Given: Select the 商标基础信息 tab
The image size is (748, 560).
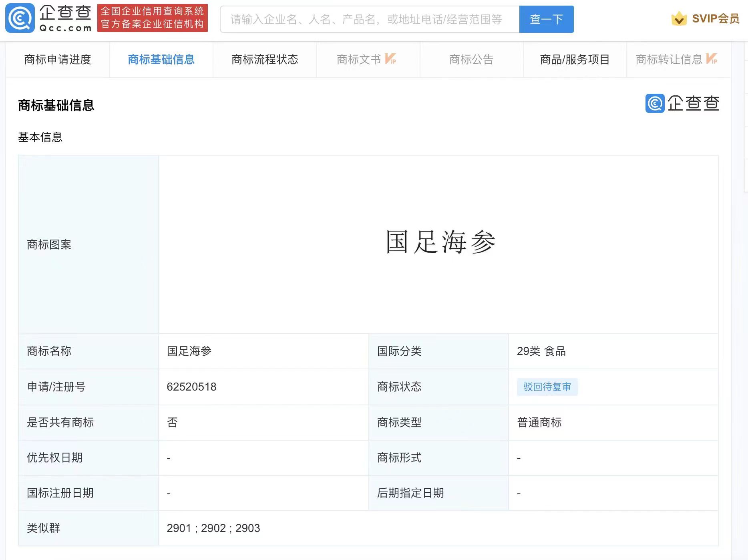Looking at the screenshot, I should pyautogui.click(x=161, y=60).
